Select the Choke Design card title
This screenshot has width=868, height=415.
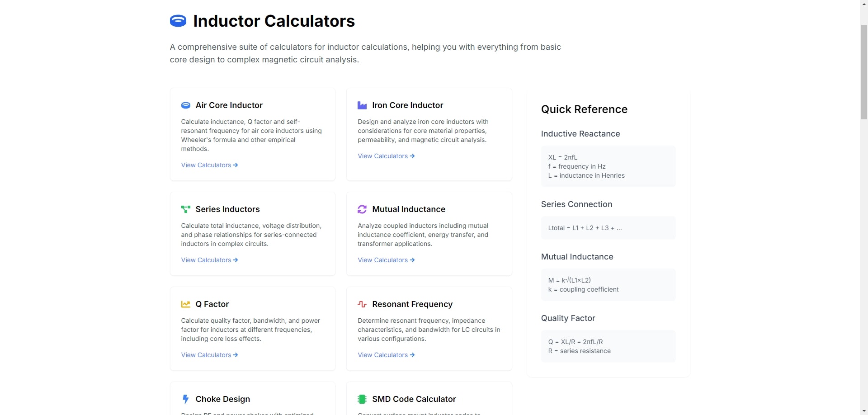222,399
